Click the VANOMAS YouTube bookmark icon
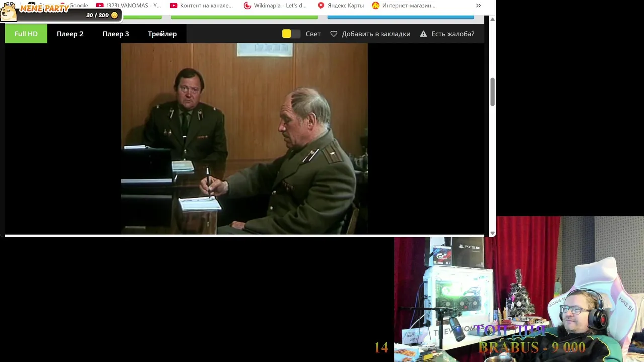Viewport: 644px width, 362px height. (x=100, y=5)
